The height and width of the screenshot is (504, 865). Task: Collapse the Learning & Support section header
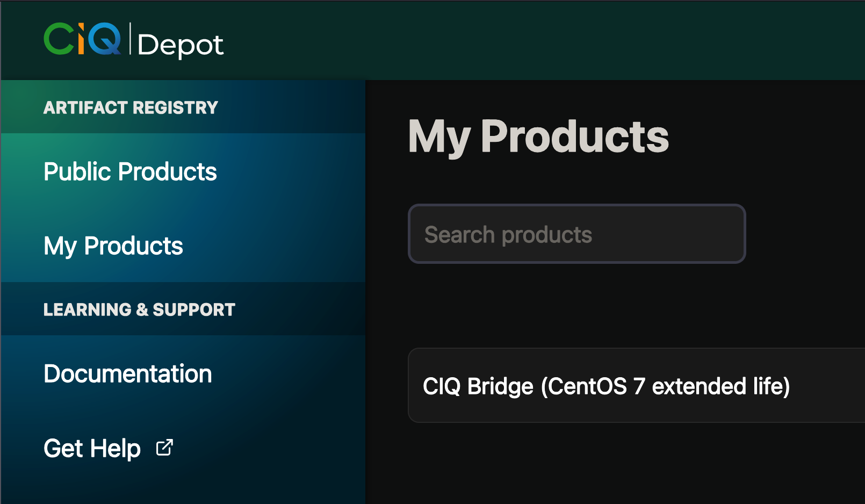coord(139,309)
